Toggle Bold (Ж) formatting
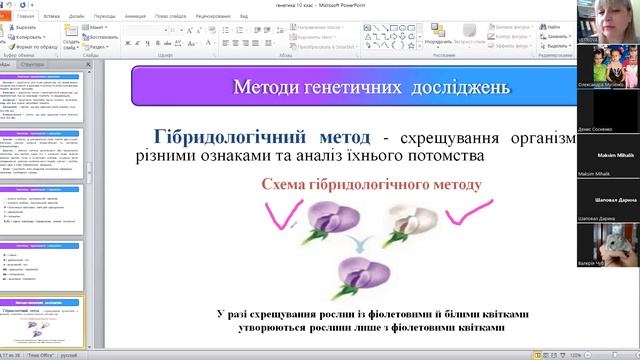Screen dimensions: 640x360 pyautogui.click(x=128, y=43)
